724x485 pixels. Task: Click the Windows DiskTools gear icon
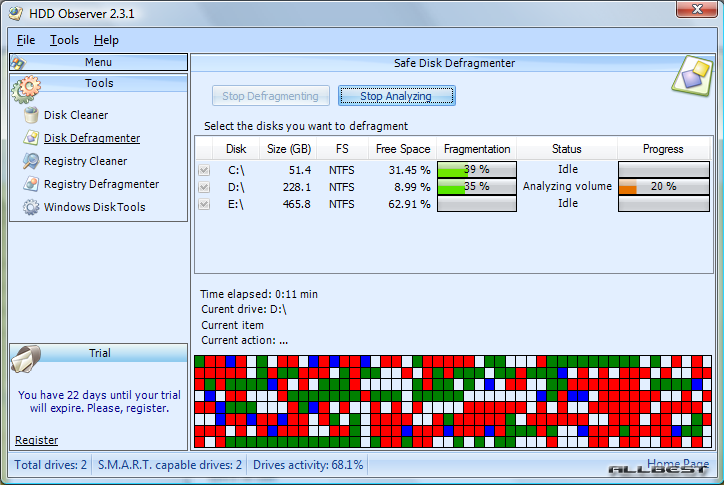point(31,207)
